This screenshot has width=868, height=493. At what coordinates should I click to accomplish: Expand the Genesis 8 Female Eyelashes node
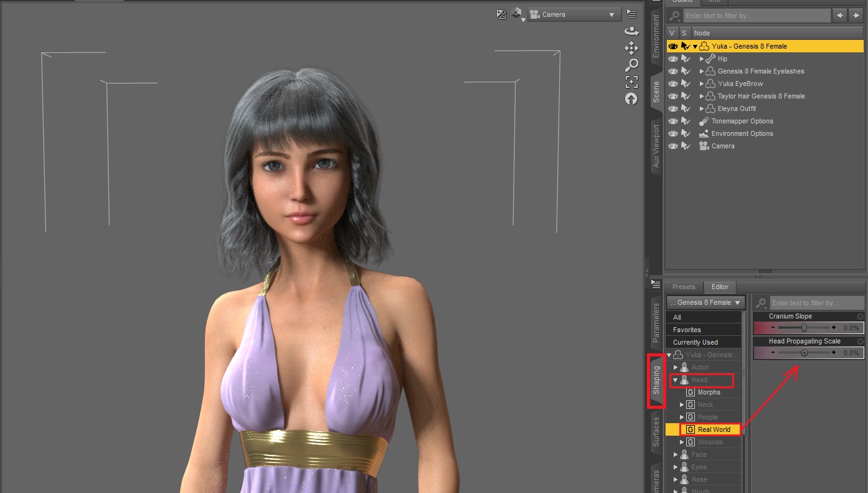pyautogui.click(x=702, y=71)
